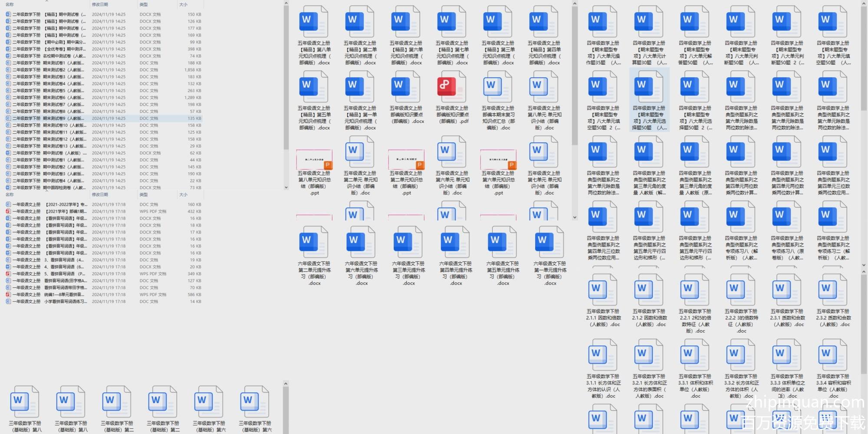Click the 1,858 KB size cell
868x434 pixels.
click(x=193, y=70)
